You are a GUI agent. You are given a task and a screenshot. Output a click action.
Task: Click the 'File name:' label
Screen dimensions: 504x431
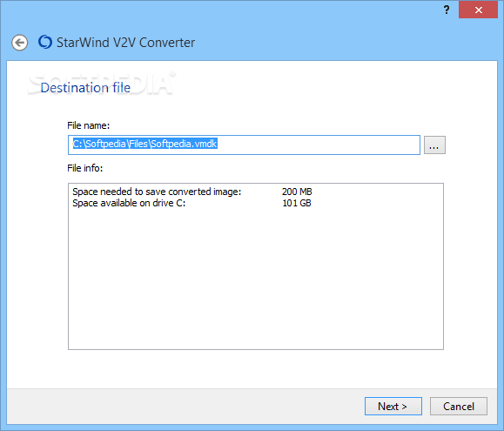coord(89,125)
